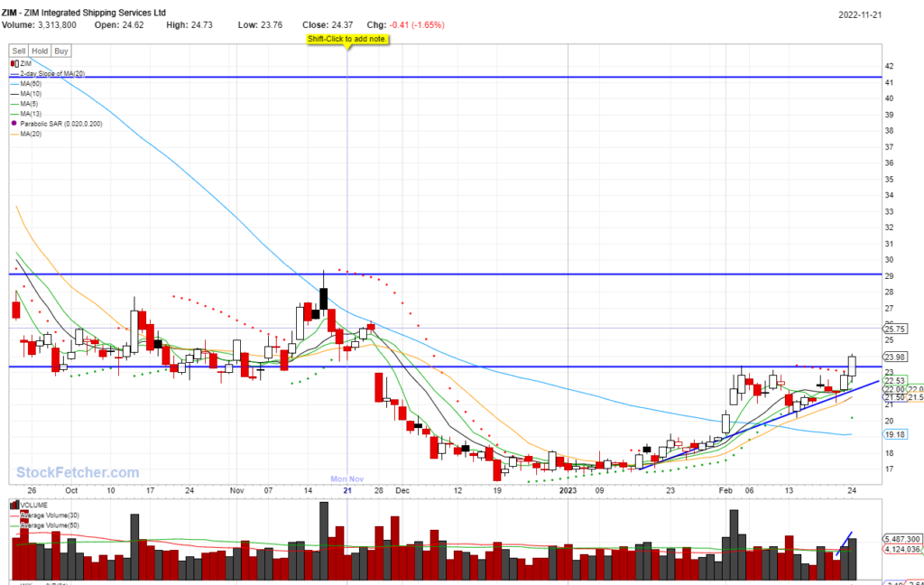Click the 25.75 price label on the right axis
The width and height of the screenshot is (924, 585).
click(x=895, y=329)
